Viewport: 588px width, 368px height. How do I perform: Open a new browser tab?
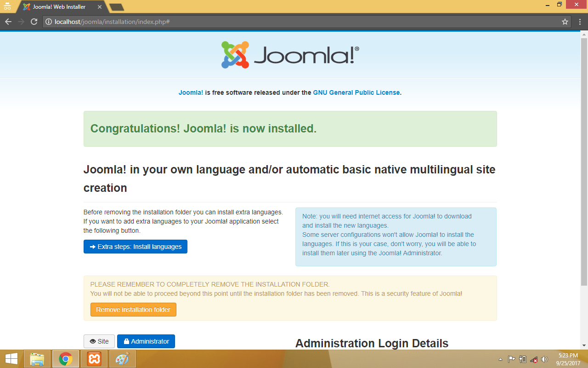pyautogui.click(x=116, y=7)
